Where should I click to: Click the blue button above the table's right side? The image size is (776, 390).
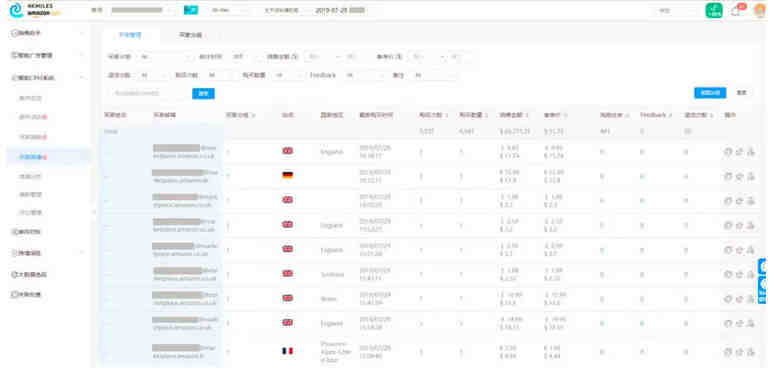[x=710, y=93]
